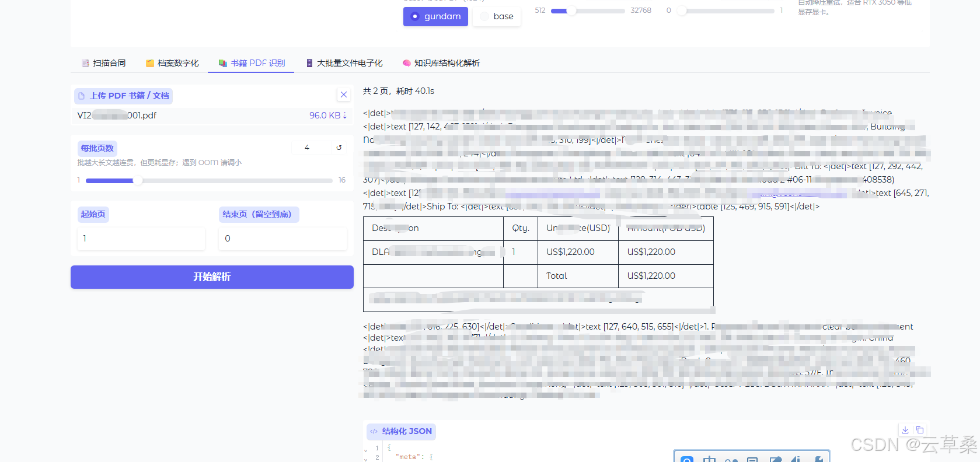Screen dimensions: 980x462
Task: Open the 书籍 PDF 识别 tab
Action: [x=252, y=63]
